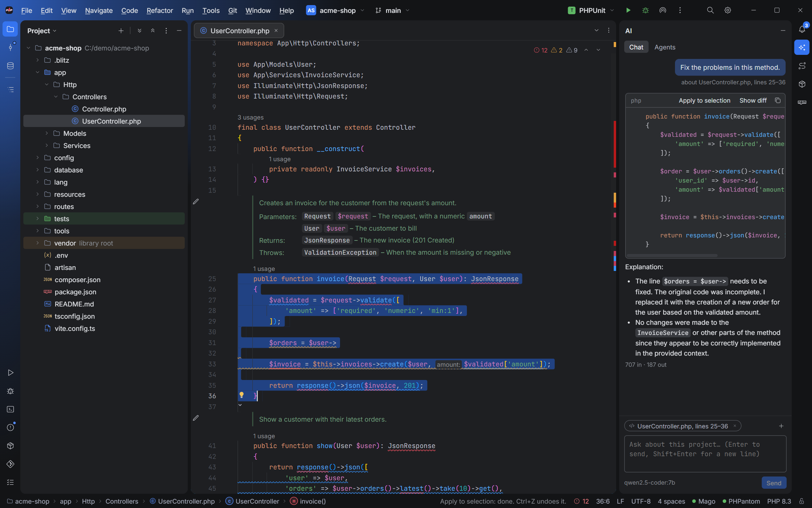Screen dimensions: 812x508
Task: Open the Project tool window icon
Action: (10, 29)
